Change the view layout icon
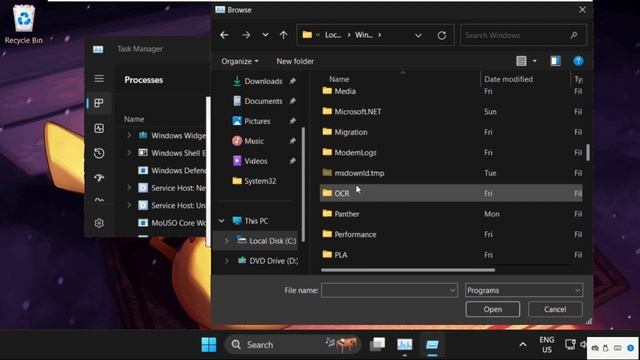Image resolution: width=640 pixels, height=360 pixels. pyautogui.click(x=521, y=61)
